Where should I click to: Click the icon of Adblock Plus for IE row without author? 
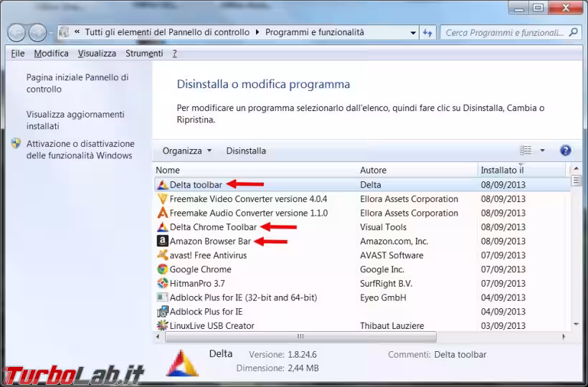click(162, 312)
